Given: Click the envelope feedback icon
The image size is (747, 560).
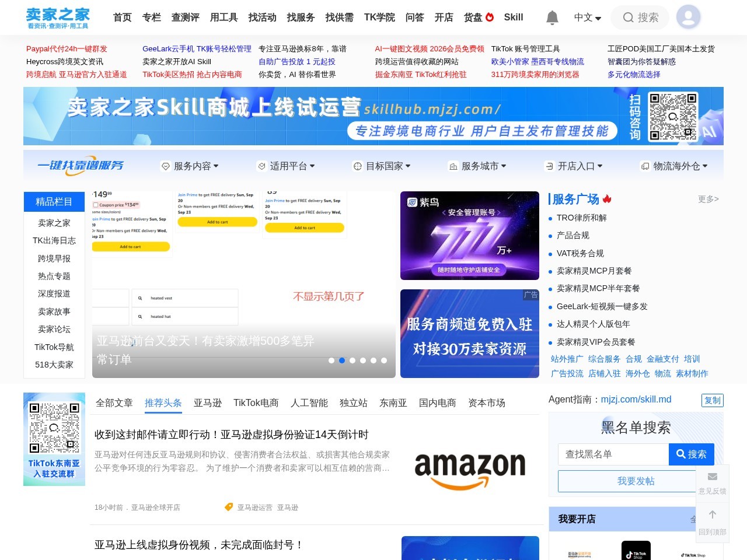Looking at the screenshot, I should tap(712, 477).
